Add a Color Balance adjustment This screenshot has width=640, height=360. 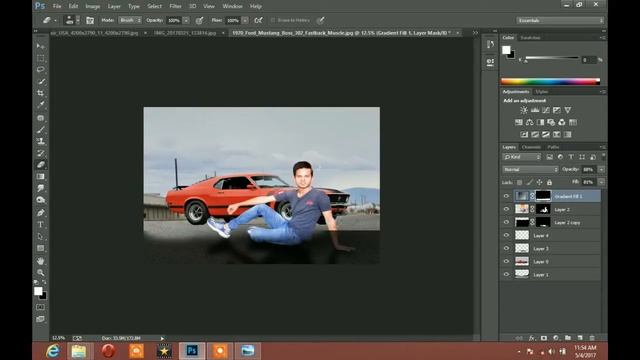coord(529,122)
